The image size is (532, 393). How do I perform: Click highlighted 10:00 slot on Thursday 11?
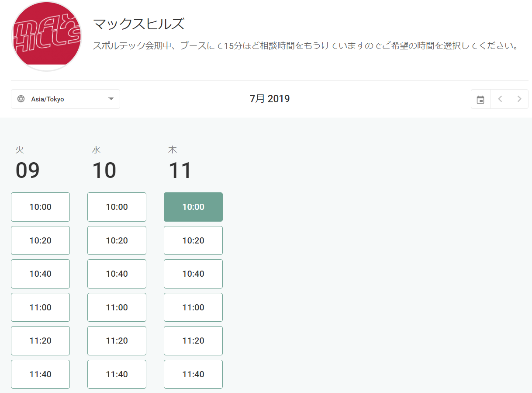(x=193, y=207)
